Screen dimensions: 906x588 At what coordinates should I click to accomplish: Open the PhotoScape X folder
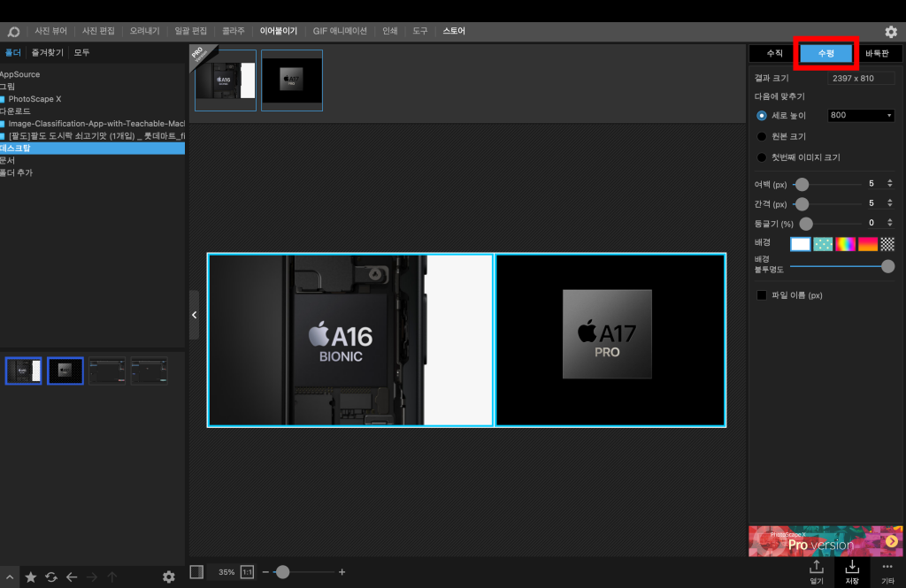point(35,99)
